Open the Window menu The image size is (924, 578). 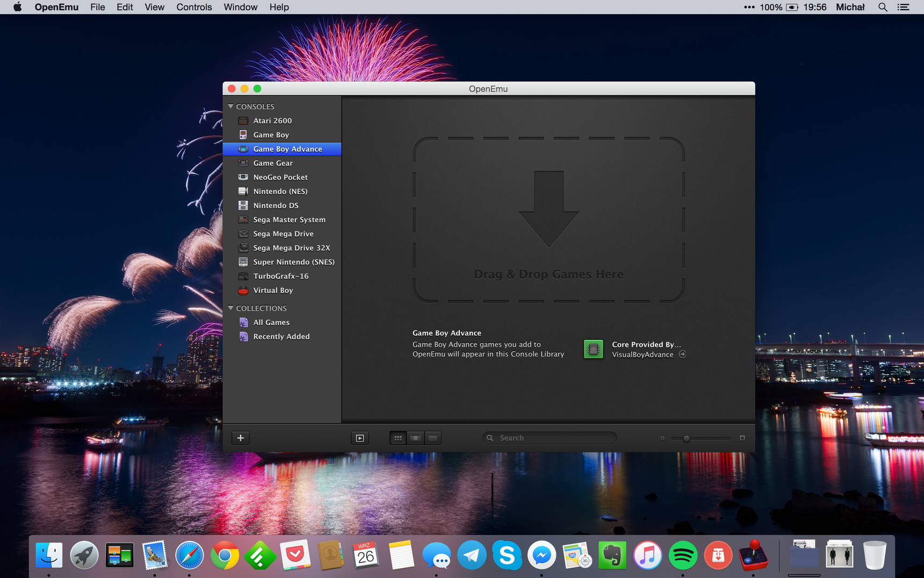point(241,7)
